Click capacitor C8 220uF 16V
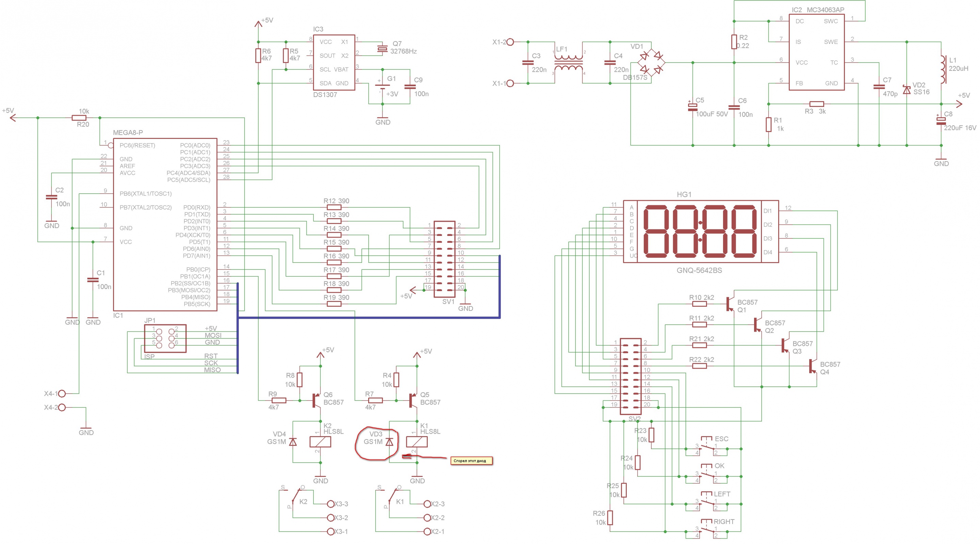The height and width of the screenshot is (544, 980). (x=941, y=120)
